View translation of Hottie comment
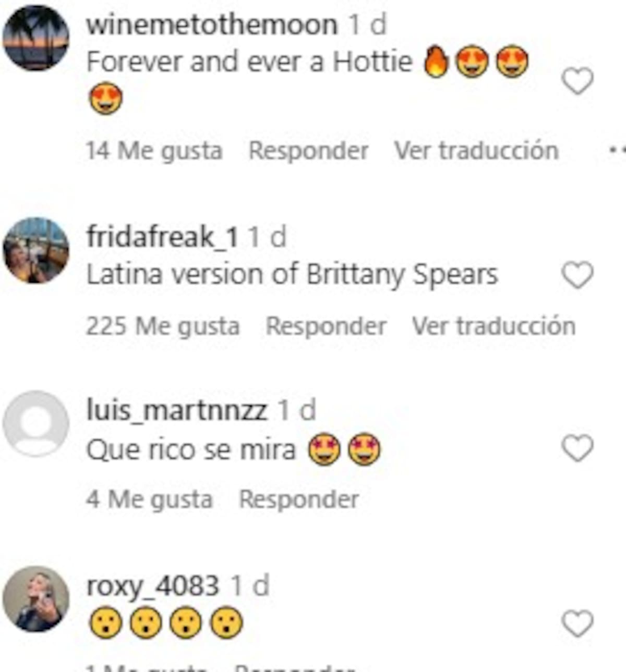626x672 pixels. (476, 151)
